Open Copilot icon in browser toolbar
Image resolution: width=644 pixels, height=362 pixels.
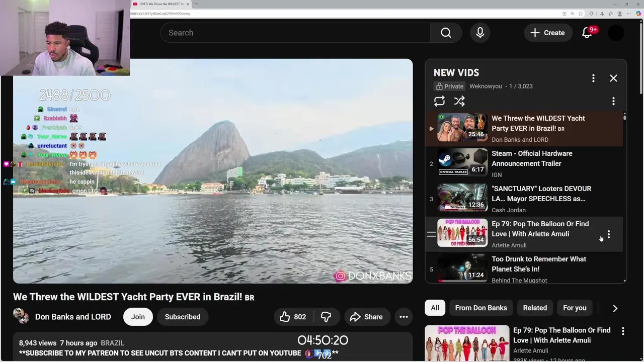(638, 14)
